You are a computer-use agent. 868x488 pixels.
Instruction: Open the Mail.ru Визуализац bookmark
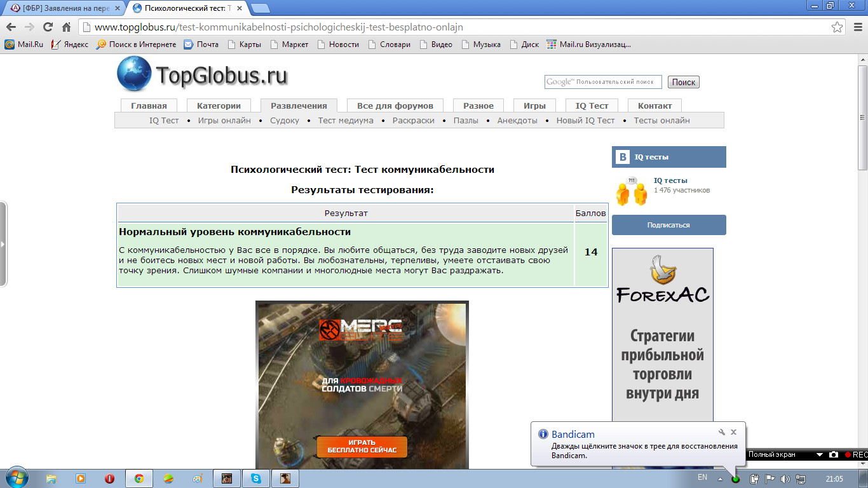click(x=589, y=44)
